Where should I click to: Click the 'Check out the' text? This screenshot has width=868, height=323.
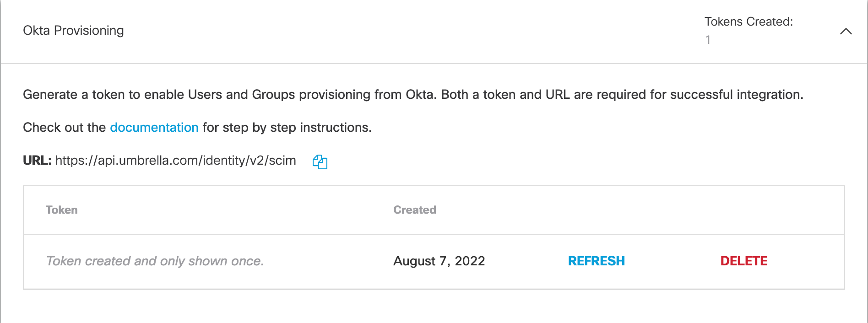pyautogui.click(x=64, y=127)
